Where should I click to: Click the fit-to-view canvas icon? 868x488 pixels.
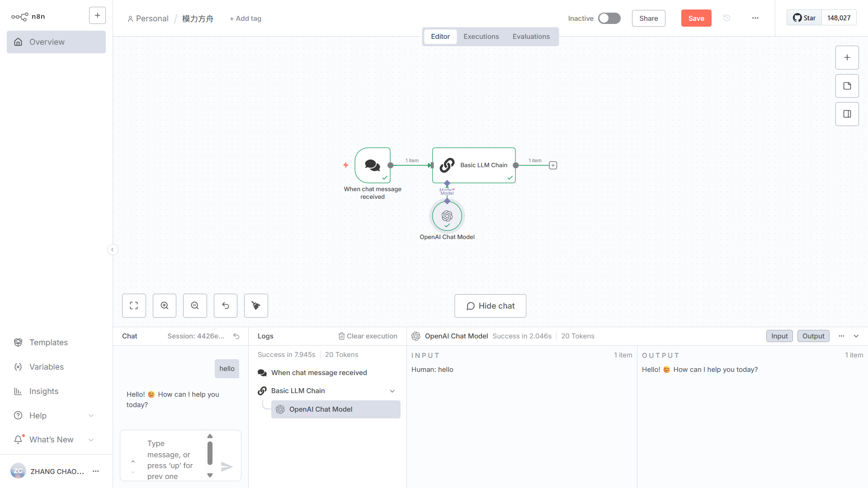134,306
